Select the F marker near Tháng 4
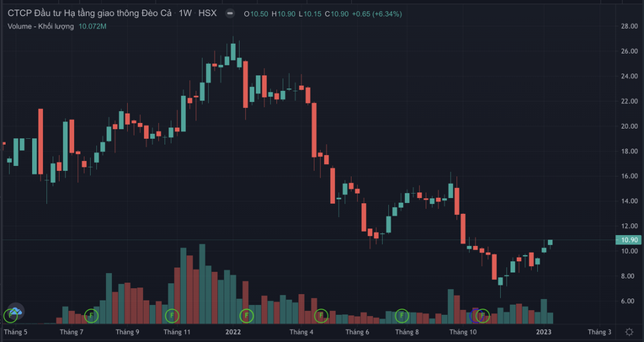 (x=321, y=316)
